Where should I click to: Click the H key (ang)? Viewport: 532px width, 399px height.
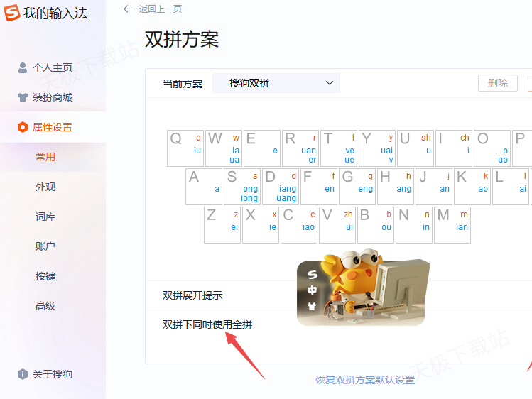396,187
